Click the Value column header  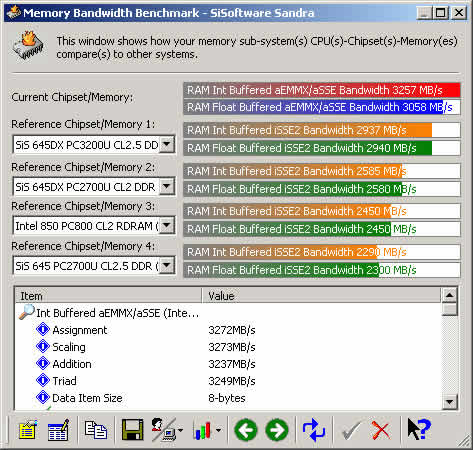click(321, 296)
